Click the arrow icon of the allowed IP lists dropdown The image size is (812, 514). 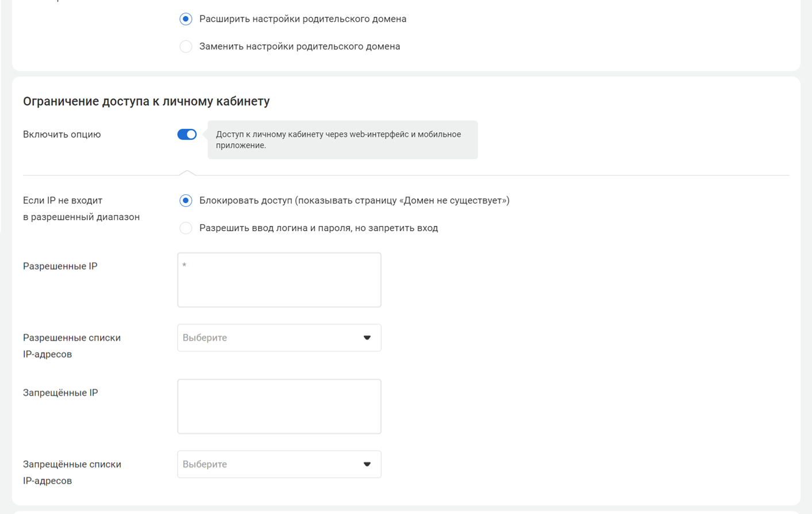tap(367, 337)
